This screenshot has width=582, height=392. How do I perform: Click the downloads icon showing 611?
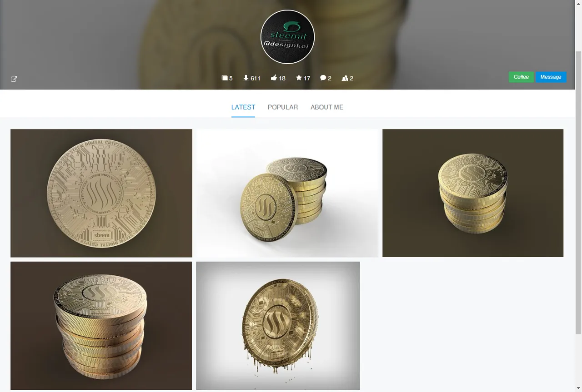pyautogui.click(x=246, y=78)
